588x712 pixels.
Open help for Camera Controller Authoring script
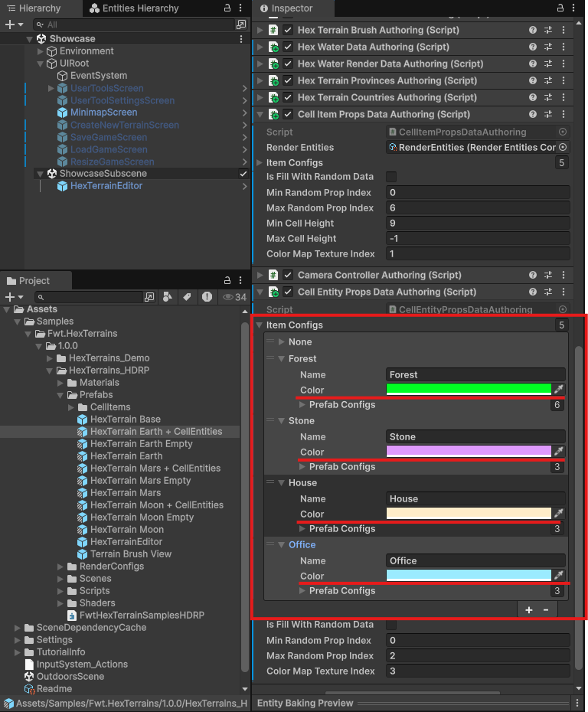pos(533,275)
